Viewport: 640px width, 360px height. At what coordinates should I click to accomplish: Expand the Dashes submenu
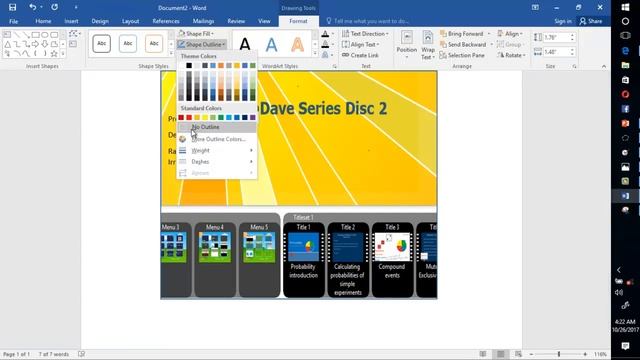pos(217,162)
